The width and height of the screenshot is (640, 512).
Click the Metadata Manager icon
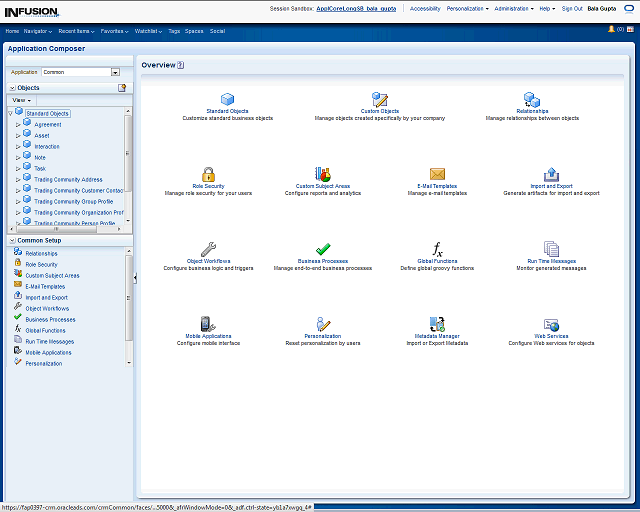437,324
